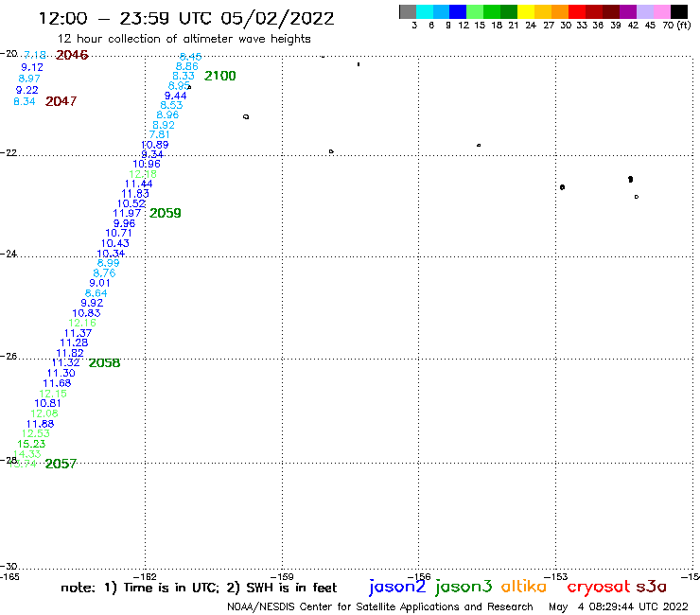Click the 10.43 wave height value

(114, 243)
